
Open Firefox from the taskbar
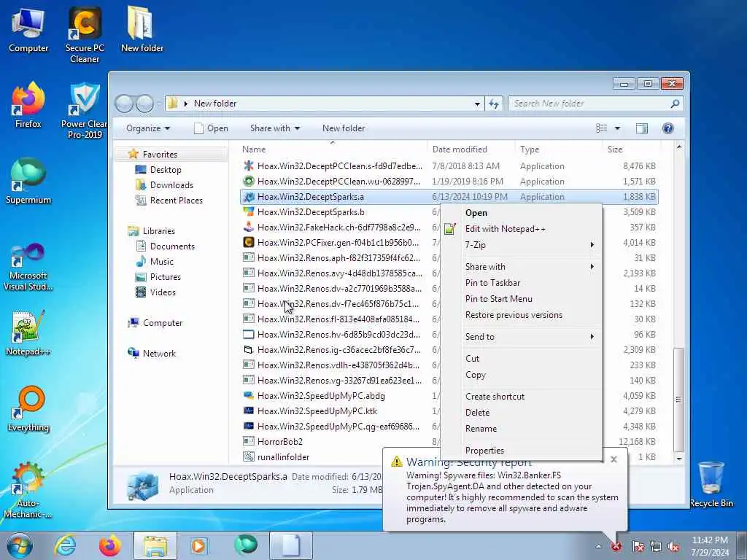[109, 545]
